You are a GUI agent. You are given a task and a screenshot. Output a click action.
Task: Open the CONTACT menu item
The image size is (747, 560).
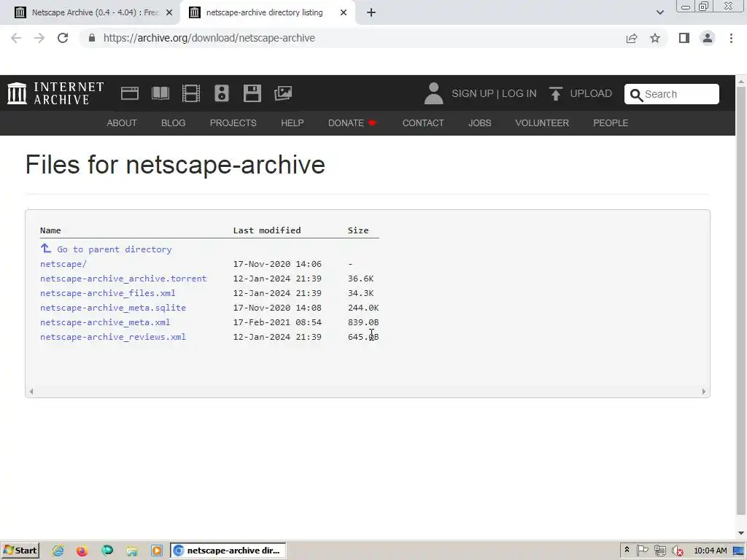pos(423,122)
